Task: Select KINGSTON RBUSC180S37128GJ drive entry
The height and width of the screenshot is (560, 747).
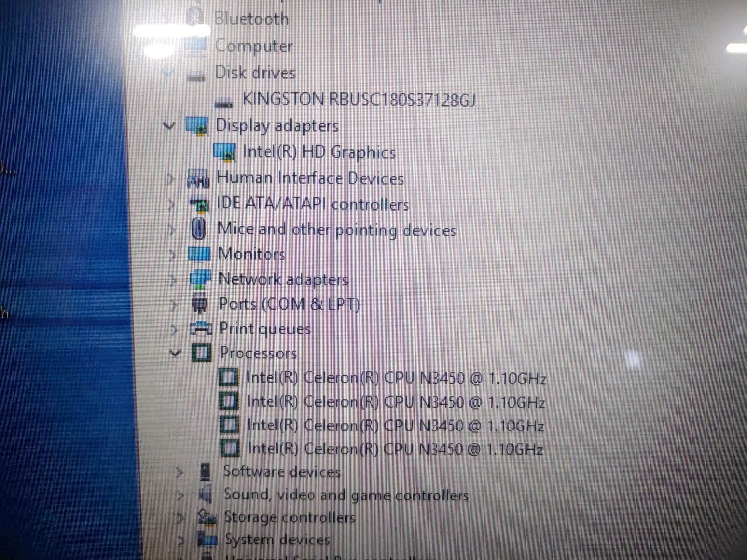Action: click(x=359, y=99)
